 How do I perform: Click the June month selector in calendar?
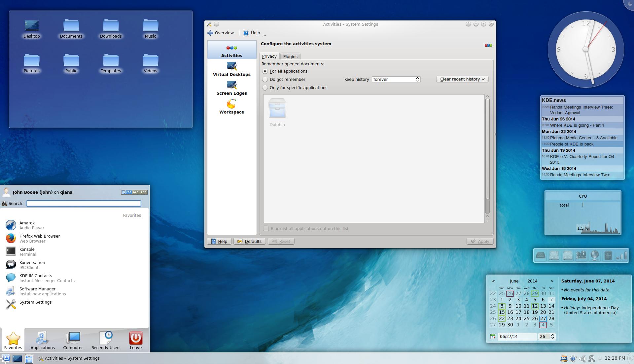pyautogui.click(x=514, y=281)
